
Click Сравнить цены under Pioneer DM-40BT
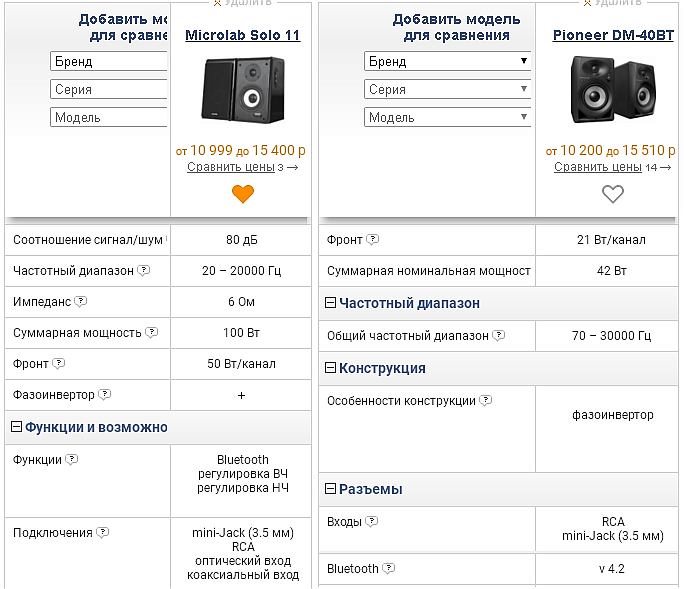(x=597, y=167)
